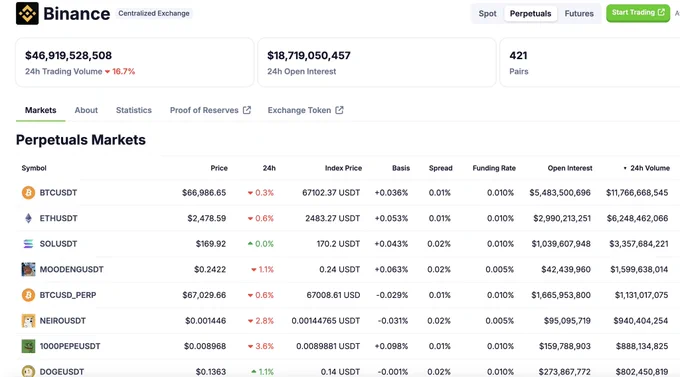Open the SOLUSDT pair link
The image size is (680, 377).
58,244
